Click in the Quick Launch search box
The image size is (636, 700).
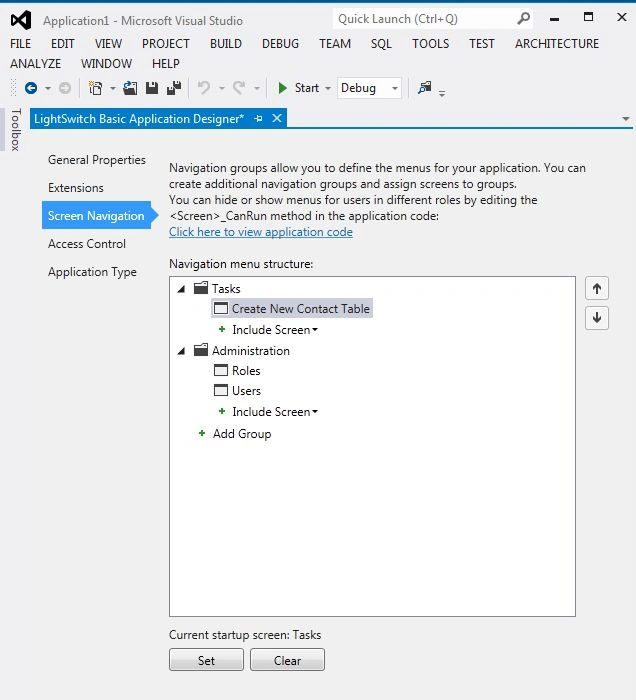(424, 19)
